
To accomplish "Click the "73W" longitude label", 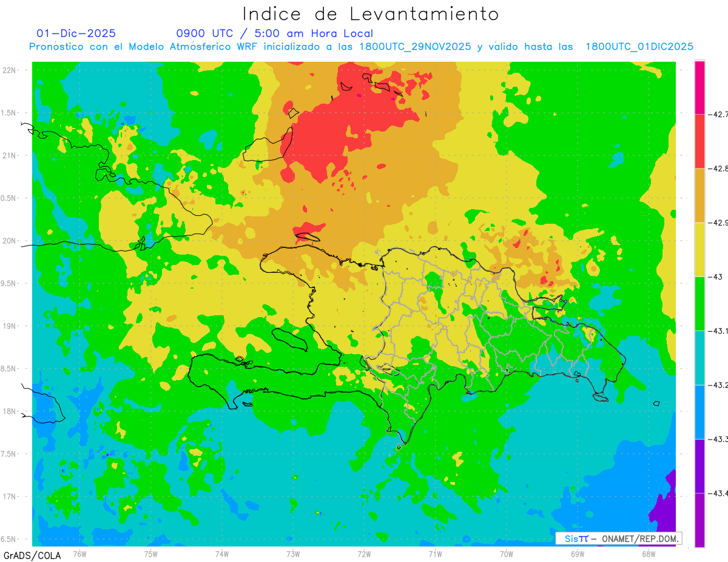I will [293, 553].
